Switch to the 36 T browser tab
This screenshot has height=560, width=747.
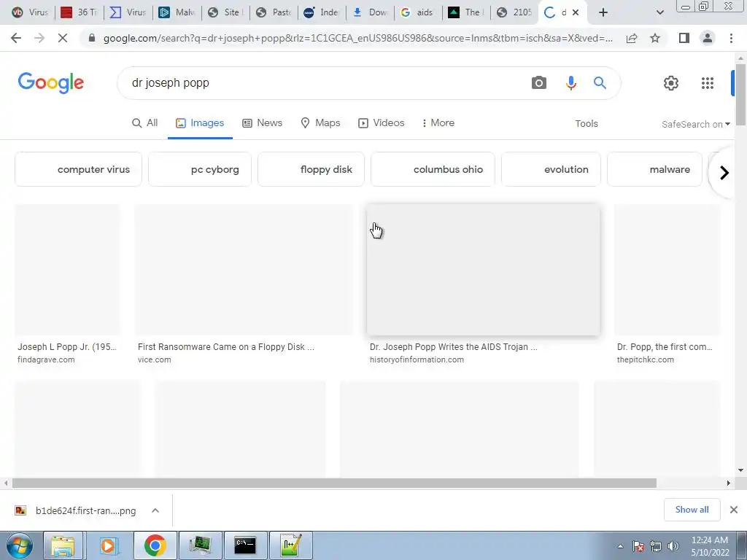80,12
